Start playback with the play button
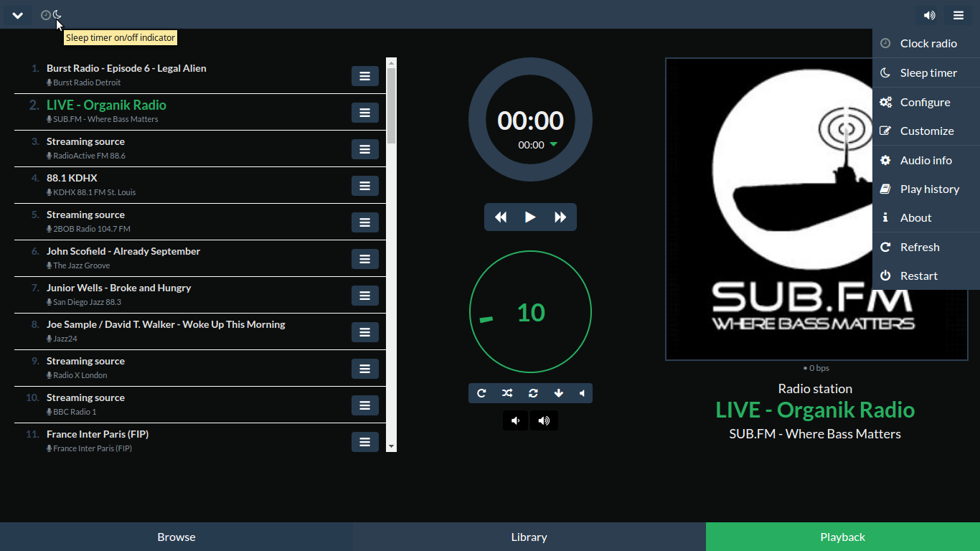The width and height of the screenshot is (980, 551). point(530,217)
